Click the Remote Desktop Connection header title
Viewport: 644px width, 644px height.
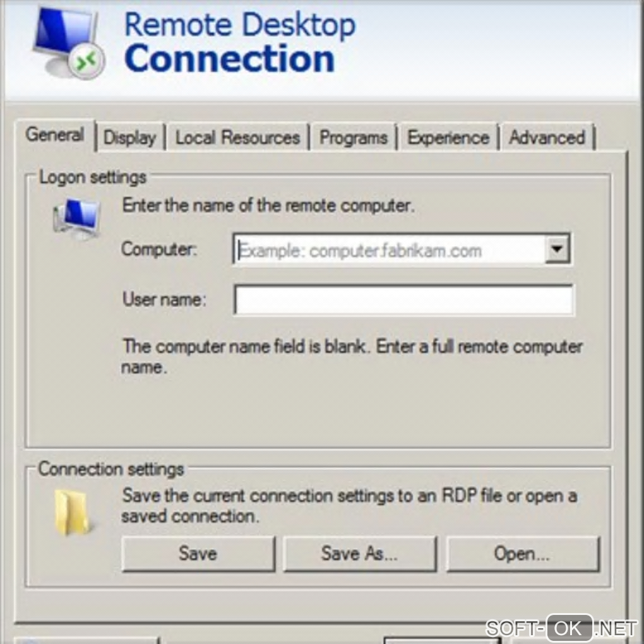pos(240,42)
